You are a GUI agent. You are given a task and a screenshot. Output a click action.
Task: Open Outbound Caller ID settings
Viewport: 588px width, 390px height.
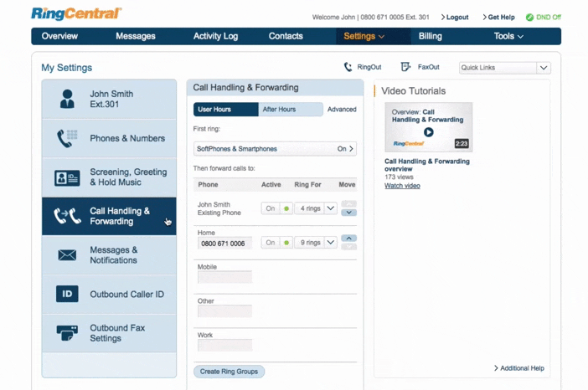pos(109,294)
